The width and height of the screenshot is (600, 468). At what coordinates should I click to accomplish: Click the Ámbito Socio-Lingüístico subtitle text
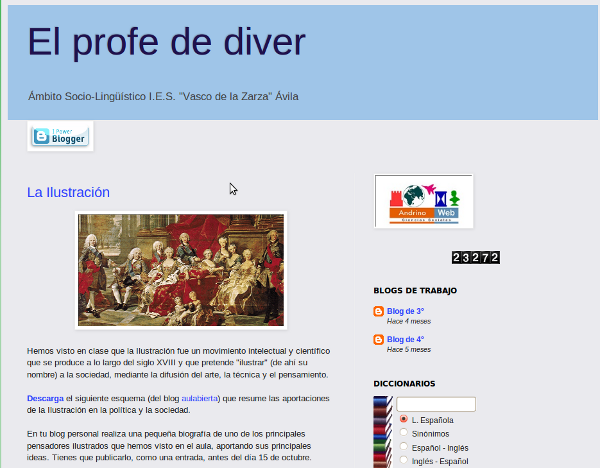[163, 96]
